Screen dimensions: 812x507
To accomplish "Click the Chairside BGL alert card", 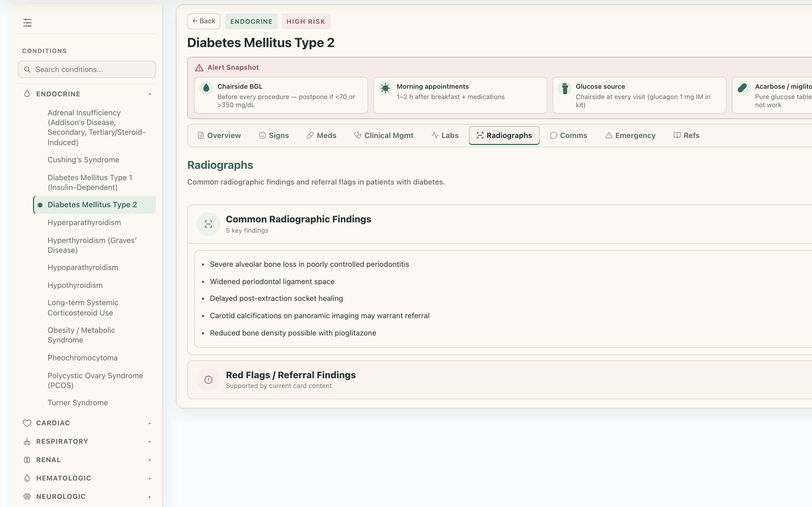I will (x=281, y=96).
